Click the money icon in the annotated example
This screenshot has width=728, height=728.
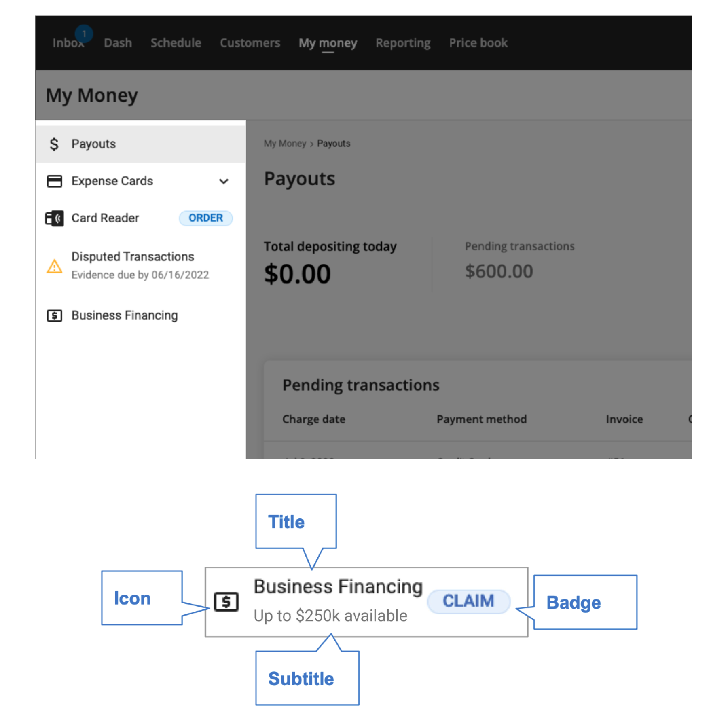pyautogui.click(x=226, y=602)
